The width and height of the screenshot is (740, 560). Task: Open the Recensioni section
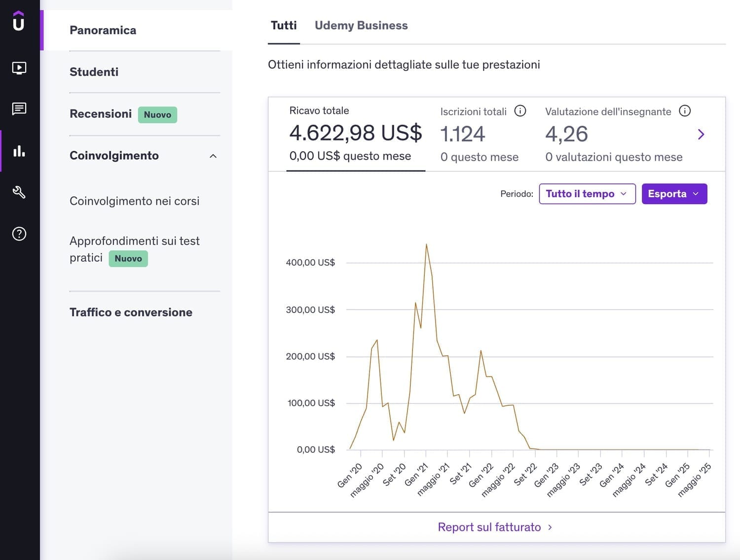coord(101,114)
